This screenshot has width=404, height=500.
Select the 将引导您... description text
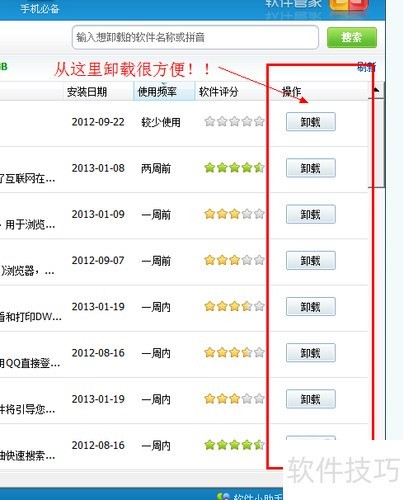coord(27,409)
